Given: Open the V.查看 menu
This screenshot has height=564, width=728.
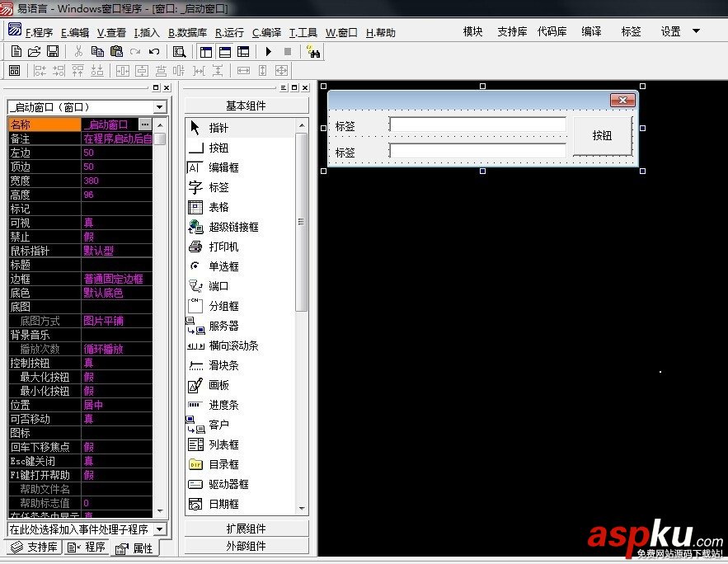Looking at the screenshot, I should tap(111, 32).
